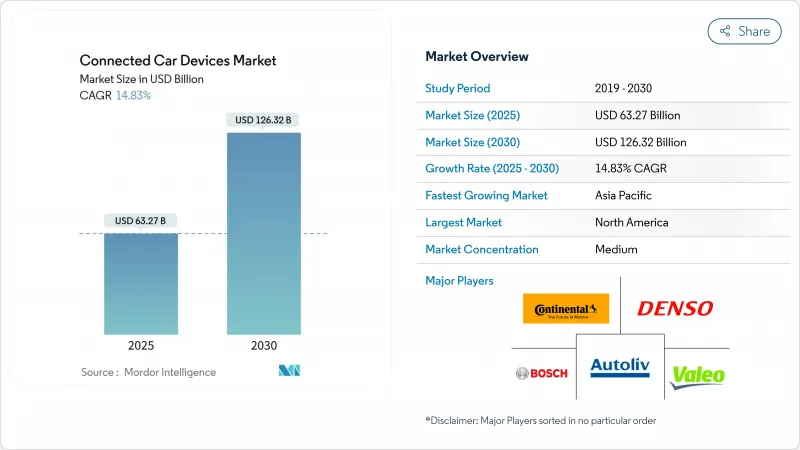The image size is (800, 450).
Task: Select the DENSO logo
Action: [675, 309]
